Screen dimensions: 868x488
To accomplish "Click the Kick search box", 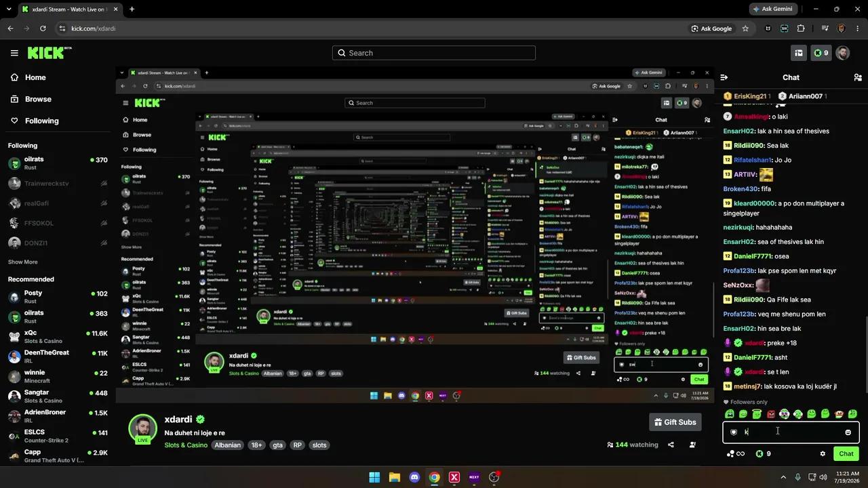I will (434, 53).
